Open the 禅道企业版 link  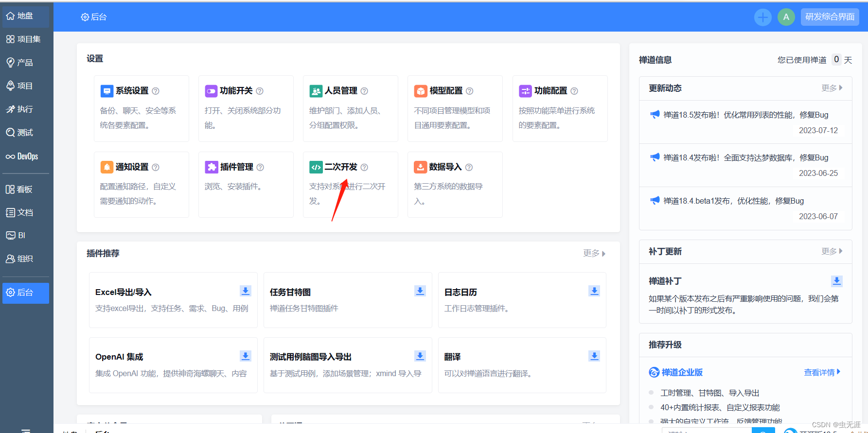pyautogui.click(x=676, y=372)
